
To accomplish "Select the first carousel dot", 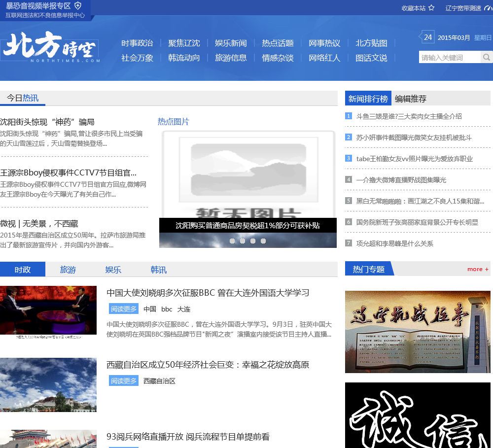I will 232,241.
